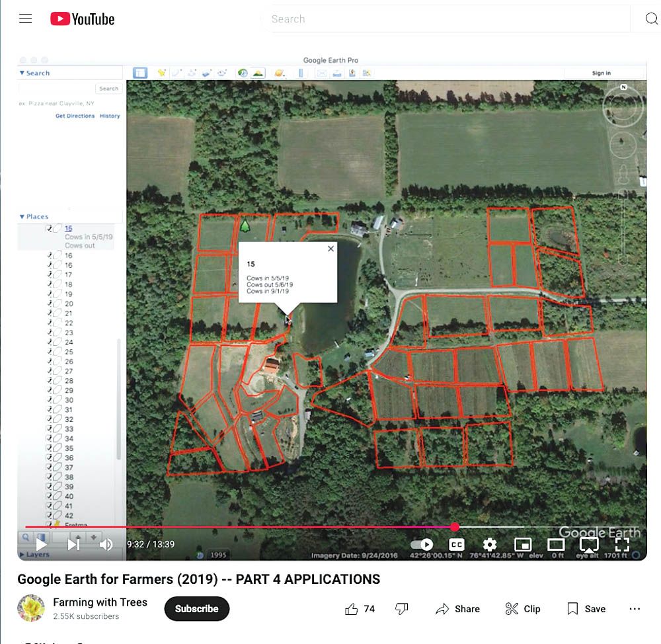Open YouTube hamburger guide menu

26,19
